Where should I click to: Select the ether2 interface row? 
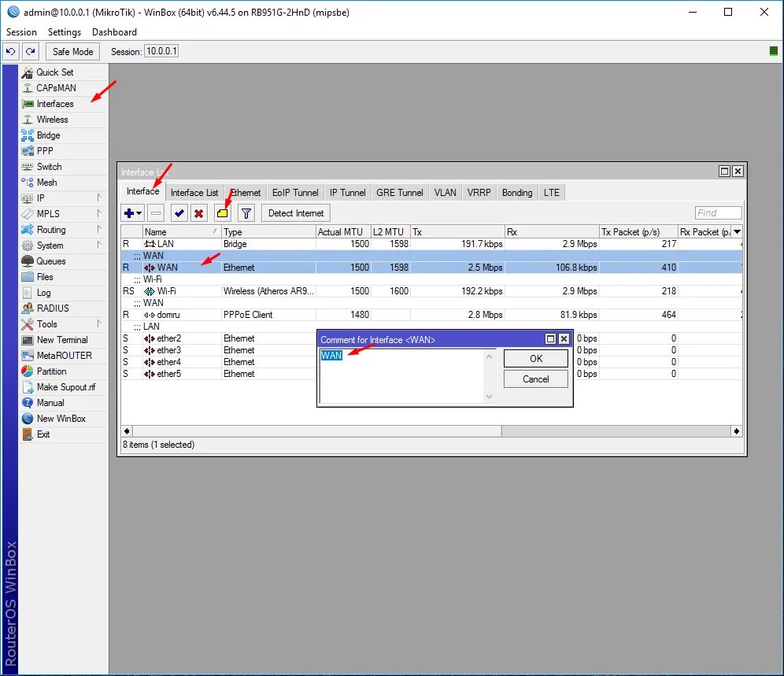tap(431, 338)
